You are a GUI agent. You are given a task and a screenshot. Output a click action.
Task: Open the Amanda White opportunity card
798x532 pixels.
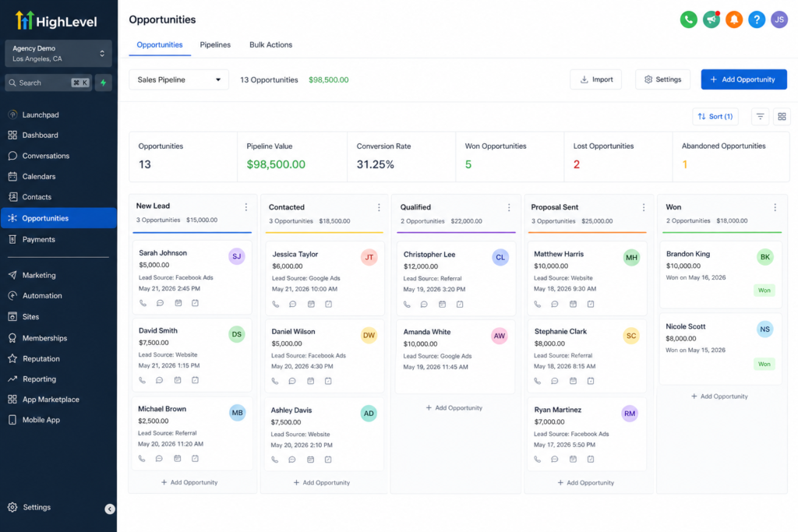tap(455, 356)
